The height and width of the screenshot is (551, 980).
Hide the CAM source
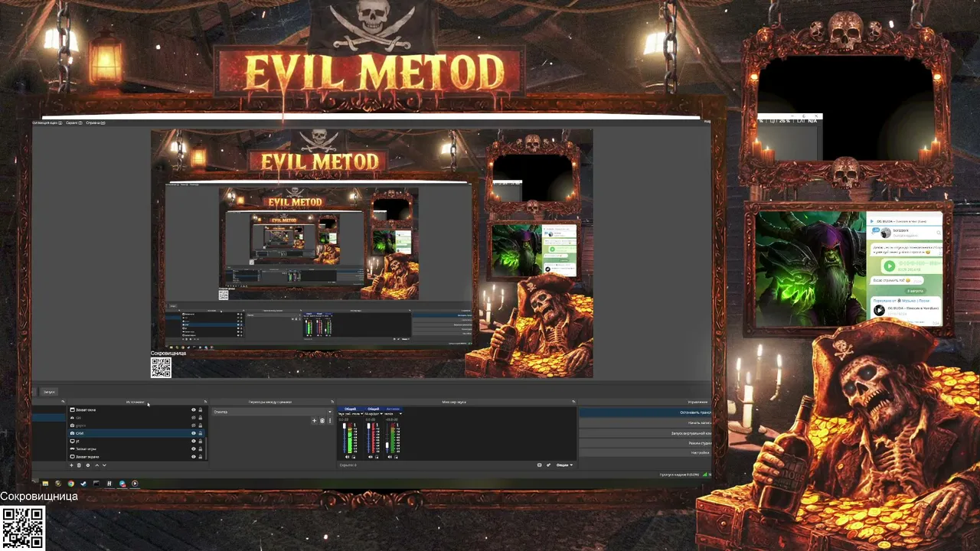193,433
